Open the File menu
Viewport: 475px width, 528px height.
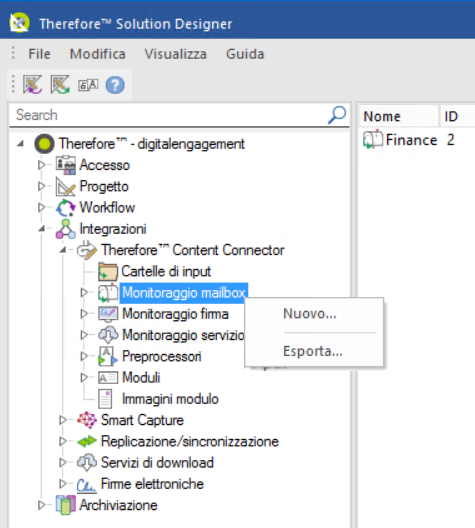tap(39, 54)
